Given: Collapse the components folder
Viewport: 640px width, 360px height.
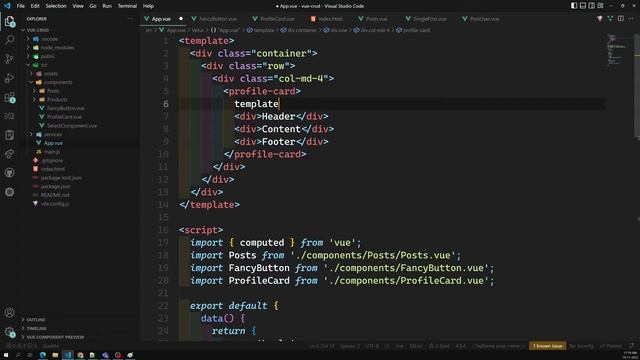Looking at the screenshot, I should pos(58,82).
